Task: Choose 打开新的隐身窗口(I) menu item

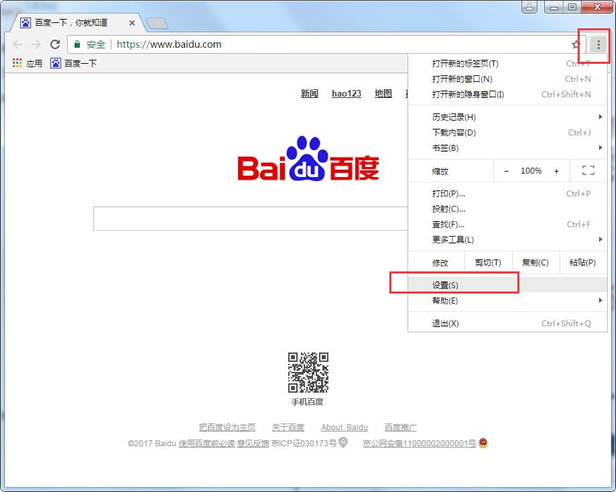Action: [468, 95]
